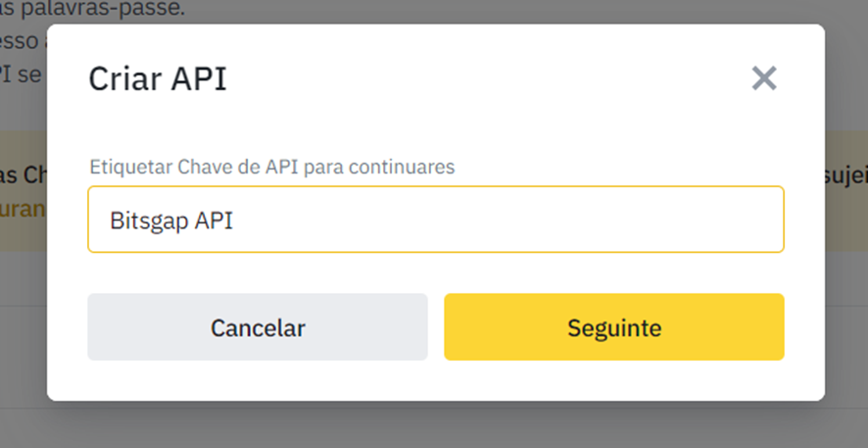The image size is (868, 448).
Task: Click the "Bitsgap API" text in the field
Action: coord(171,221)
